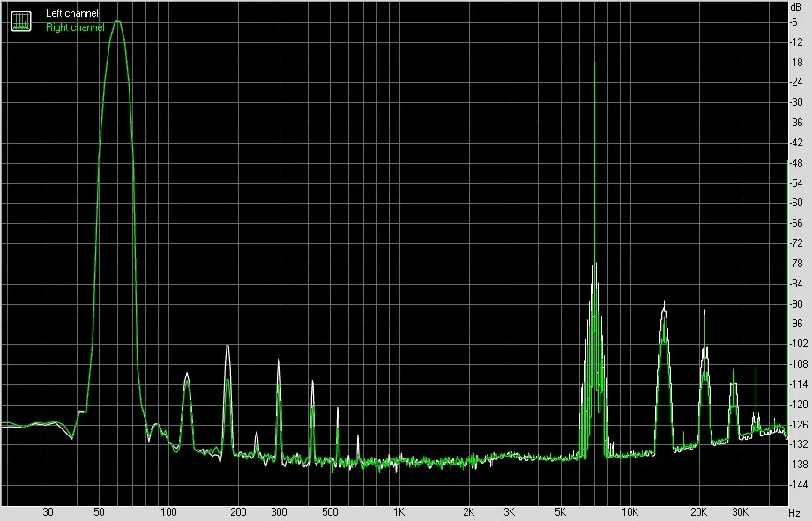Click the "2K" frequency axis label
The height and width of the screenshot is (521, 812).
(468, 512)
